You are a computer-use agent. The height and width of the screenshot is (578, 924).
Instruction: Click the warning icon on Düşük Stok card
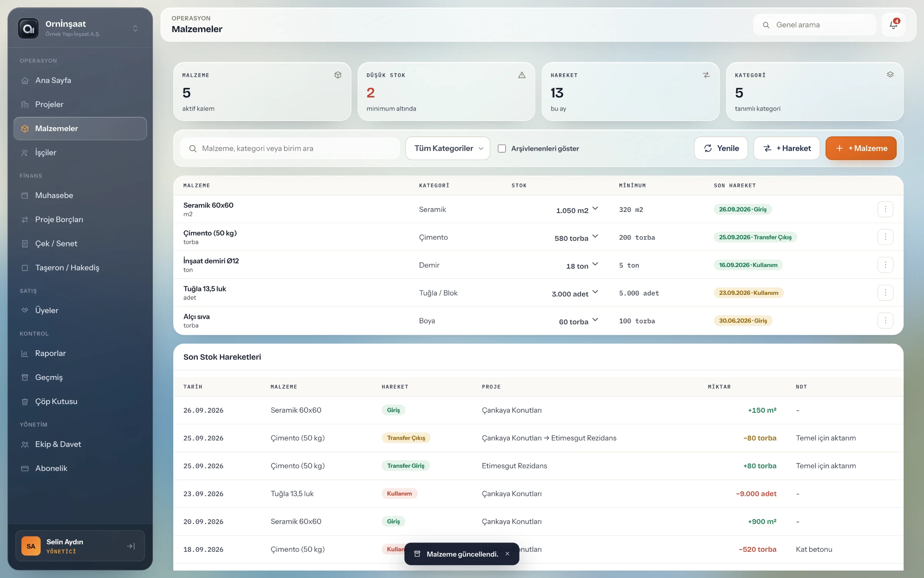pyautogui.click(x=522, y=75)
